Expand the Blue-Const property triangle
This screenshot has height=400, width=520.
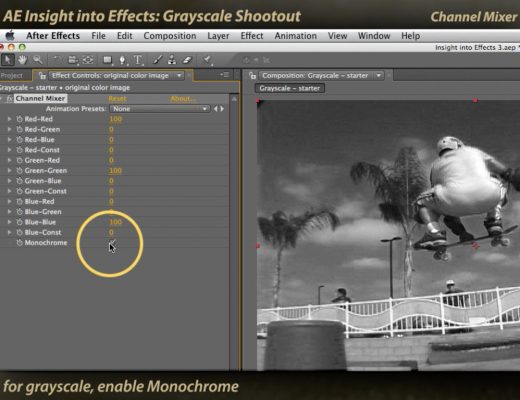pos(9,233)
